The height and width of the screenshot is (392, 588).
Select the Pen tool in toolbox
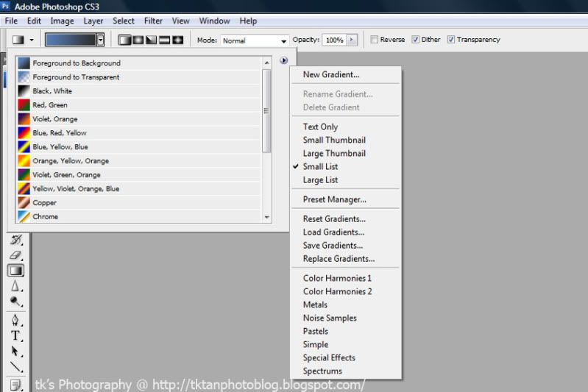(15, 320)
